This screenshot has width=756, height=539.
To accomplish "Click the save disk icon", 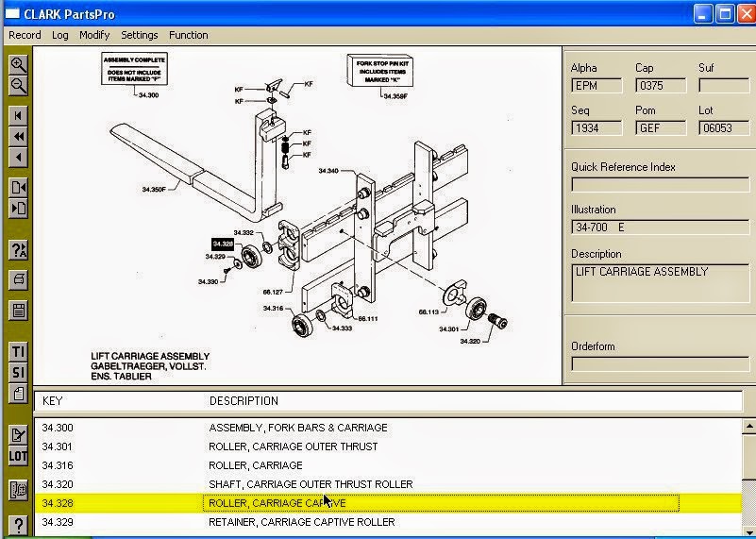I will tap(18, 310).
